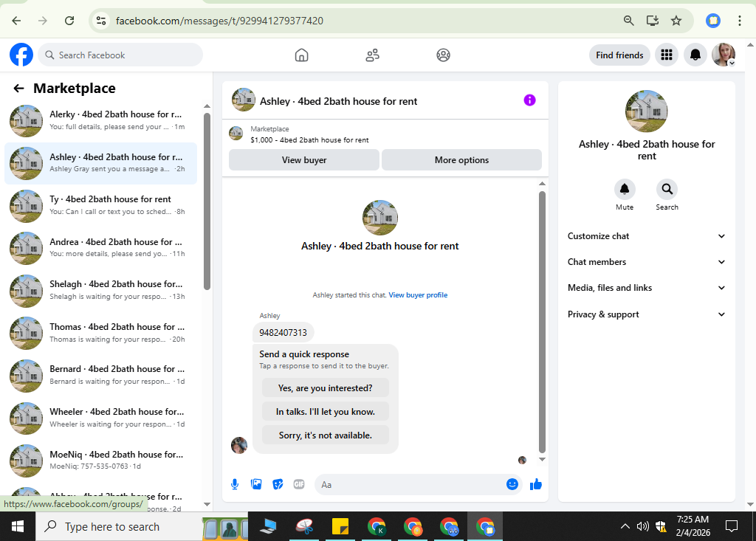Open Bernard chat in list
756x541 pixels.
click(x=100, y=375)
